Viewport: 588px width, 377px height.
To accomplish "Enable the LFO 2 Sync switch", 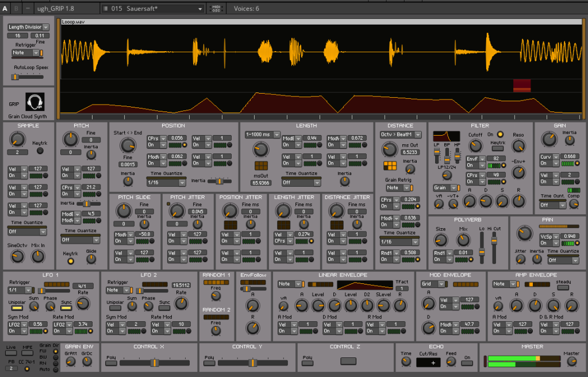I will [x=165, y=309].
